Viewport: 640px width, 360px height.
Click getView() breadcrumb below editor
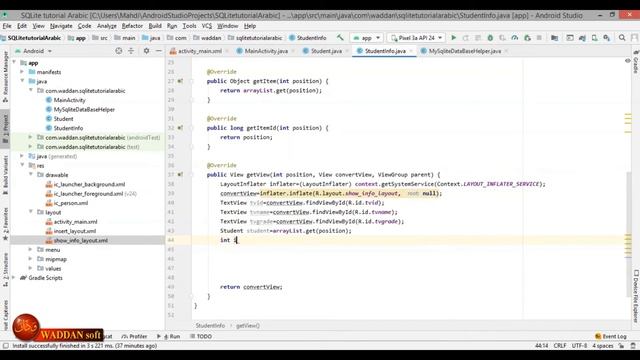point(248,326)
